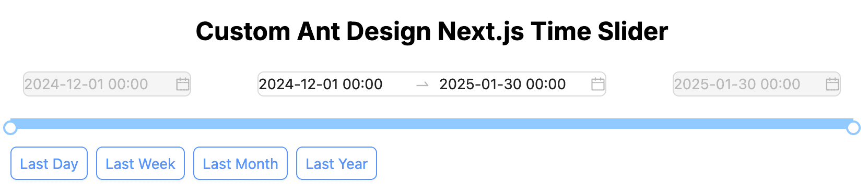
Task: Choose the Last Week preset button
Action: [x=140, y=163]
